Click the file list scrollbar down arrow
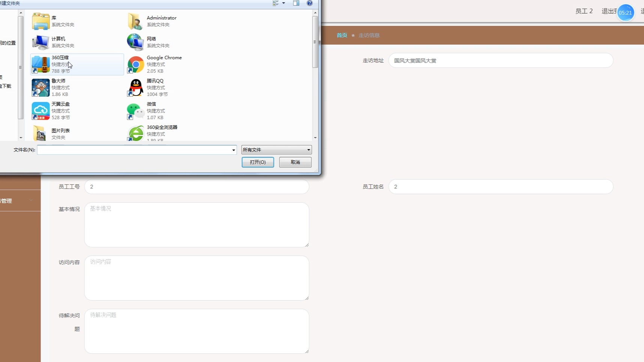This screenshot has width=644, height=362. 315,138
